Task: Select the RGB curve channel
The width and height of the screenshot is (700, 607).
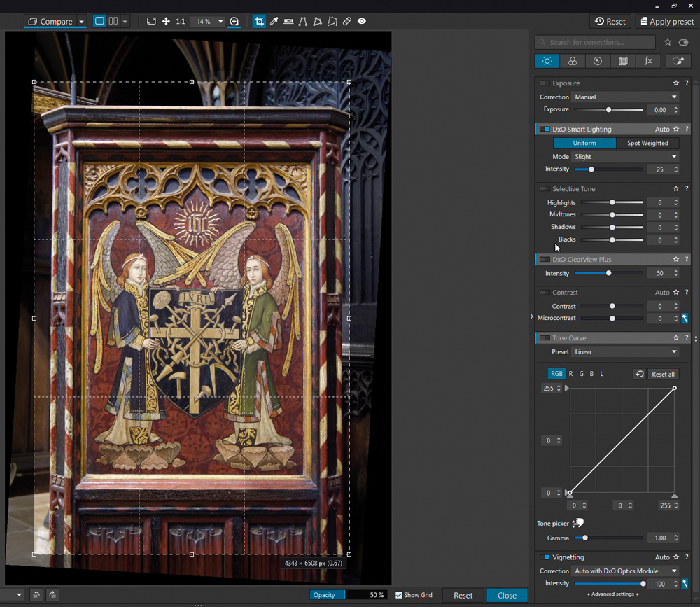Action: click(x=556, y=374)
